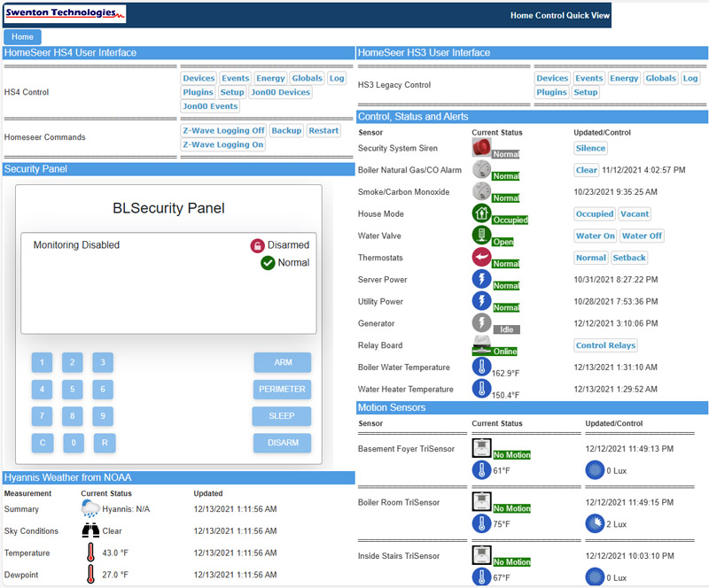
Task: Set Thermostats to Setback
Action: [629, 258]
